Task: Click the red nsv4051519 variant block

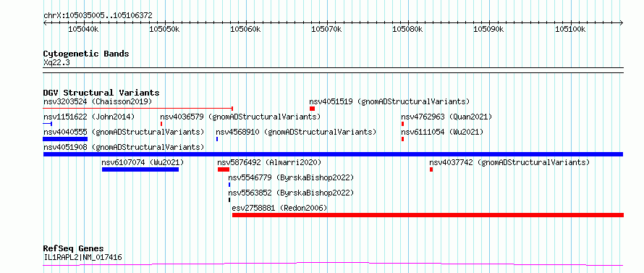Action: (x=312, y=109)
